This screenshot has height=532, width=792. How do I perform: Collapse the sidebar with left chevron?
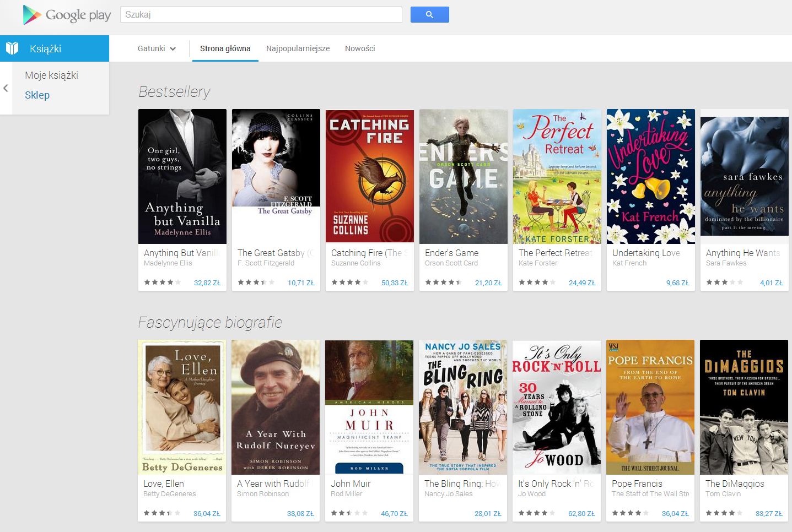pos(6,88)
